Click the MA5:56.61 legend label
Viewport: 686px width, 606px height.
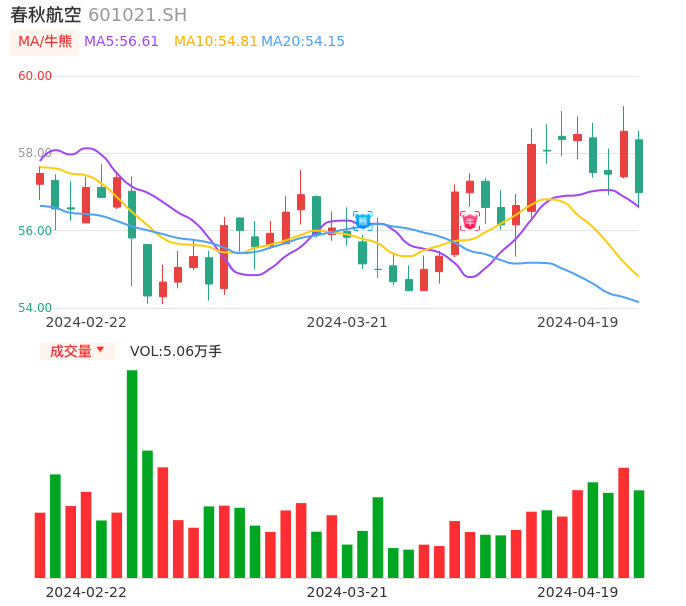[121, 42]
